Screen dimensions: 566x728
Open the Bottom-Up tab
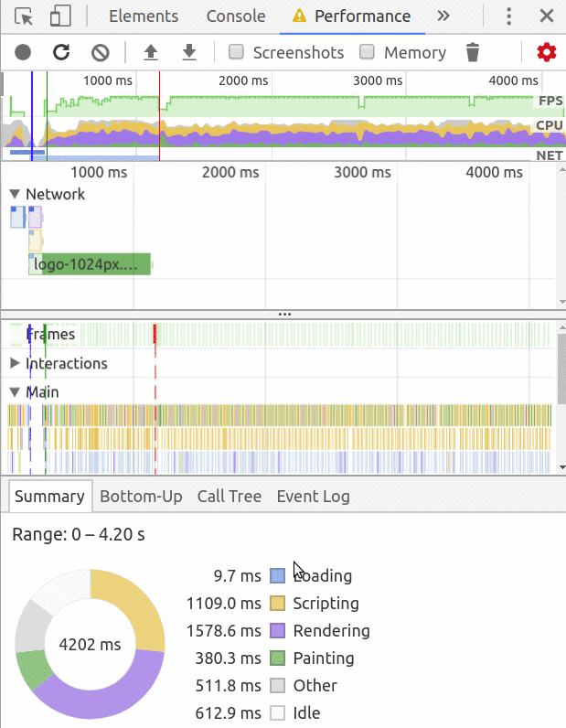click(x=141, y=497)
